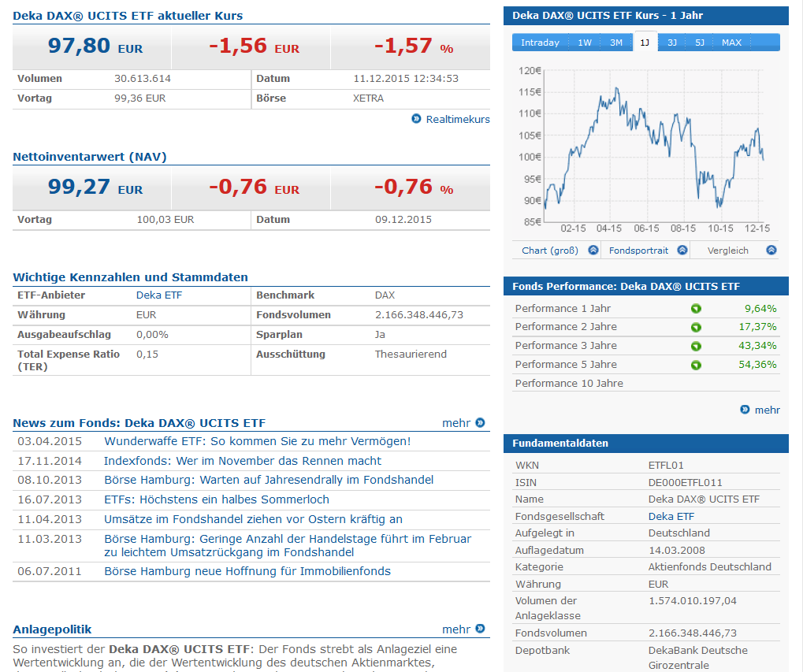Click the green Performance 5 Jahre indicator icon

(x=696, y=365)
